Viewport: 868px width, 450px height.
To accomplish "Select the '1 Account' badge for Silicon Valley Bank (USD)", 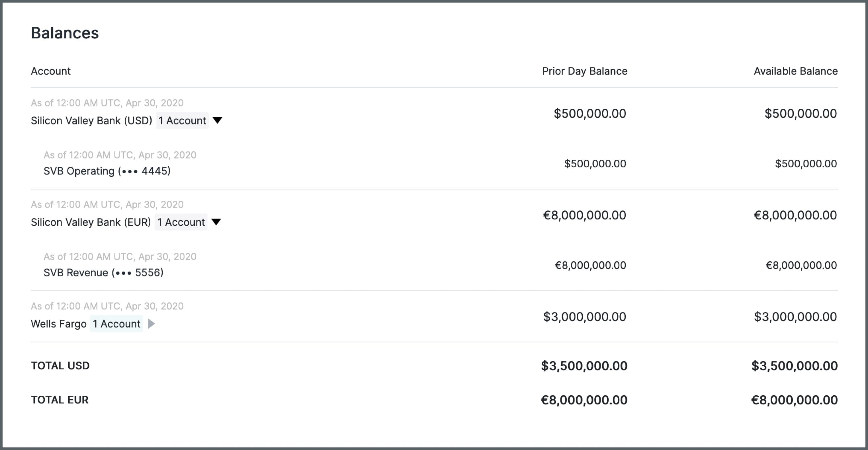I will [x=182, y=120].
